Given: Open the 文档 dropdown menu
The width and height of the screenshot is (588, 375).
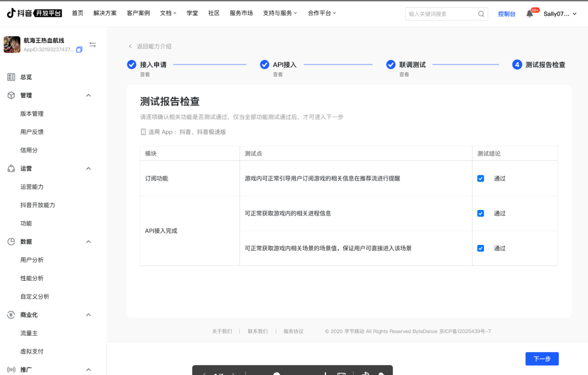Looking at the screenshot, I should pos(168,13).
